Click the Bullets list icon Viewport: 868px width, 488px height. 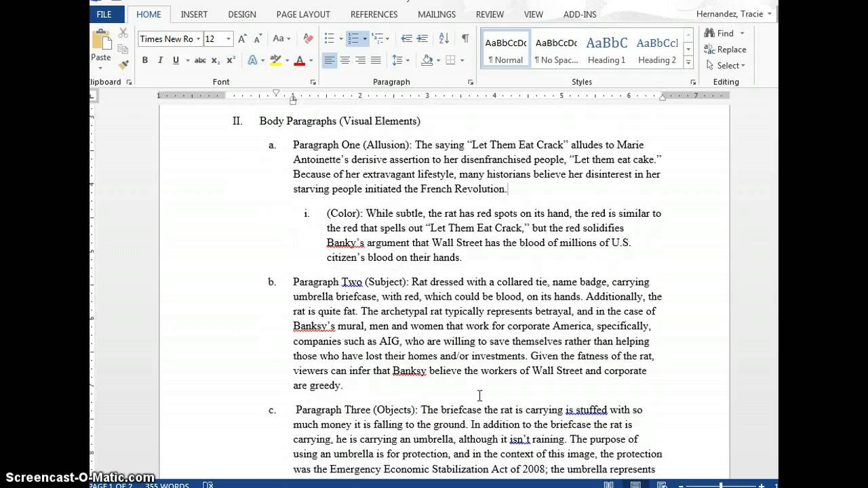pyautogui.click(x=330, y=39)
